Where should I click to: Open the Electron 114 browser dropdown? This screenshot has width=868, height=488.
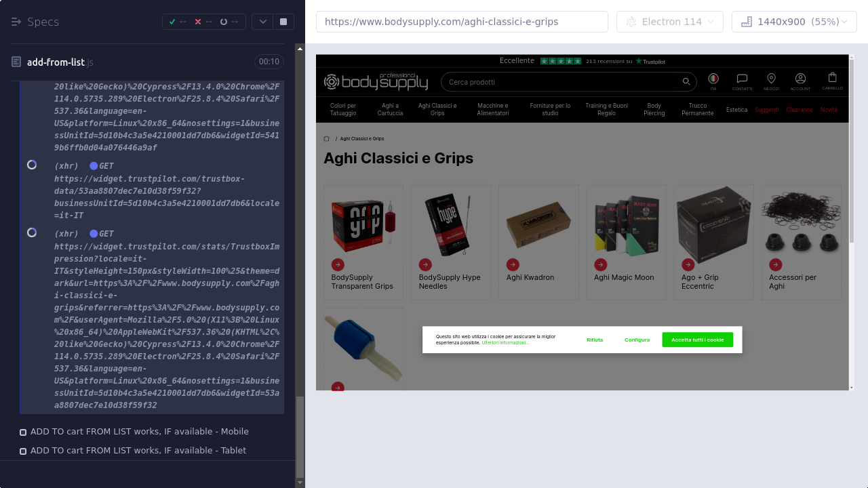coord(669,22)
